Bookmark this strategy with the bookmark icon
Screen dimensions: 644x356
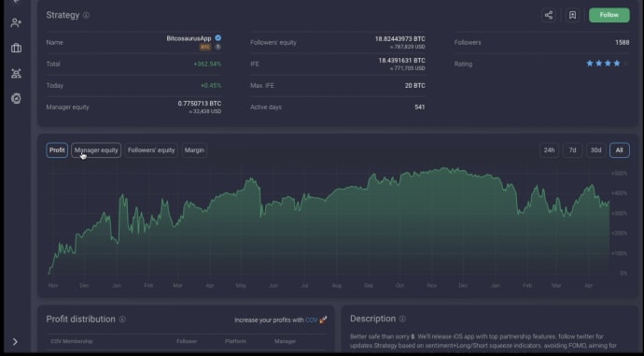pyautogui.click(x=572, y=15)
